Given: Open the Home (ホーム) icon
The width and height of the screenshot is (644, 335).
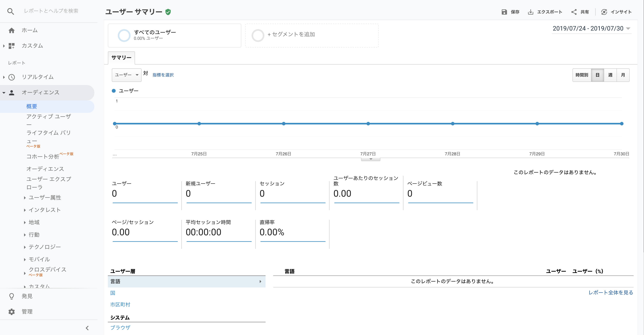Looking at the screenshot, I should (11, 31).
